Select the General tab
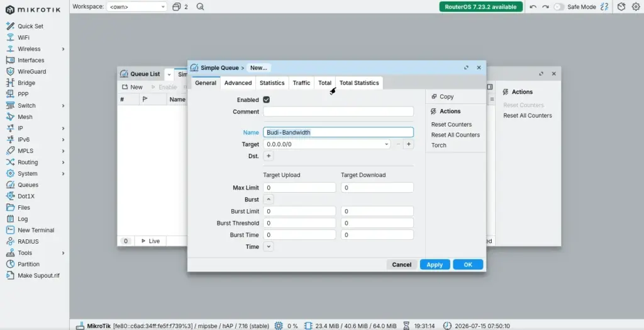 coord(206,82)
